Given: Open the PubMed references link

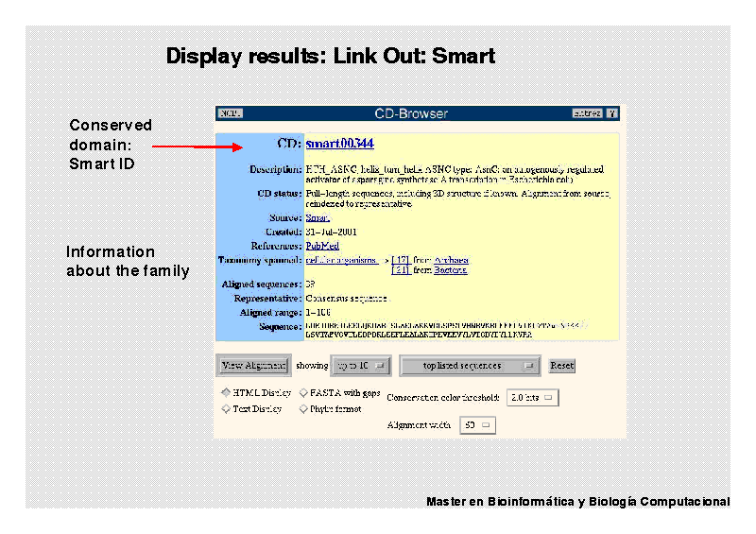Looking at the screenshot, I should click(x=322, y=246).
